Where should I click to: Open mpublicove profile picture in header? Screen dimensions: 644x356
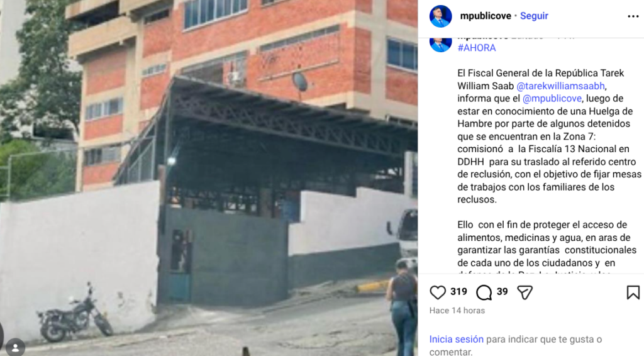coord(441,16)
